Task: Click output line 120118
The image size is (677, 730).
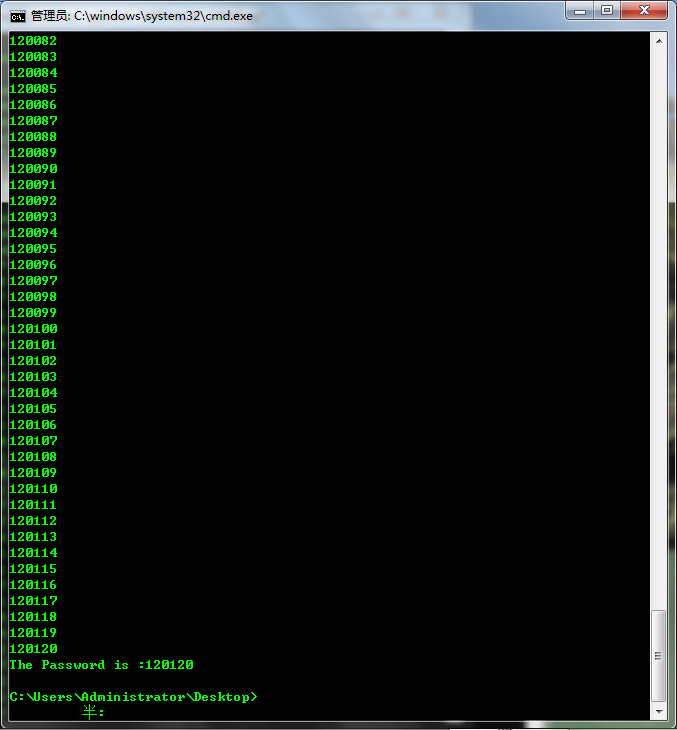Action: pos(33,617)
